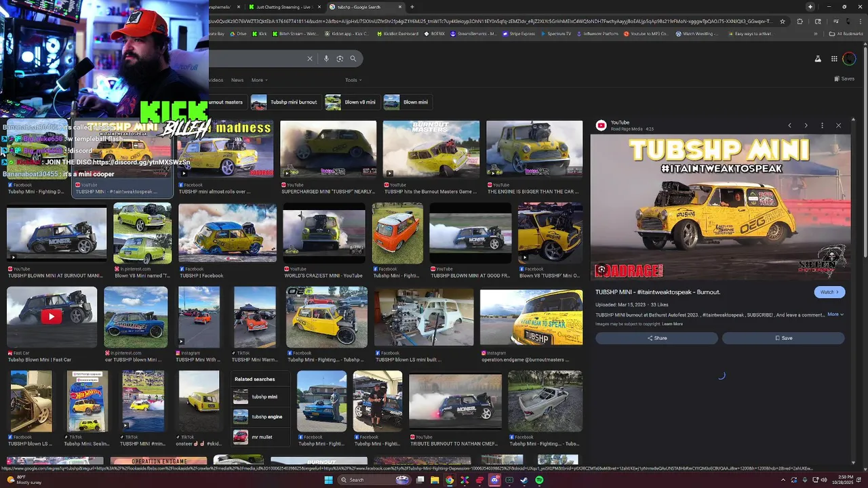Expand the More search filters menu
868x488 pixels.
click(259, 80)
